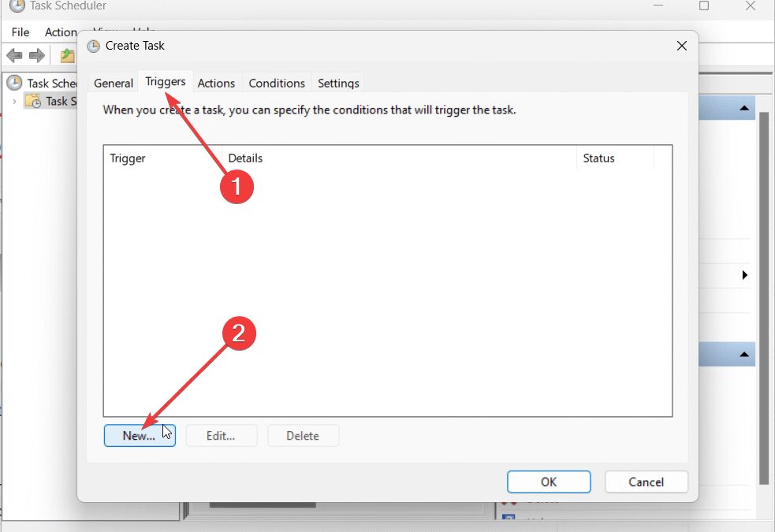This screenshot has width=775, height=532.
Task: Open the submenu arrow in the Actions pane
Action: [745, 275]
